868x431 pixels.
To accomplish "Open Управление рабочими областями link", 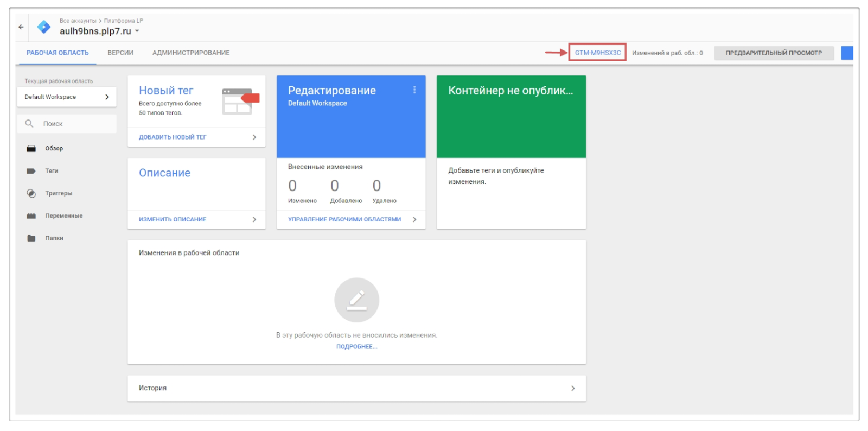I will pyautogui.click(x=344, y=220).
